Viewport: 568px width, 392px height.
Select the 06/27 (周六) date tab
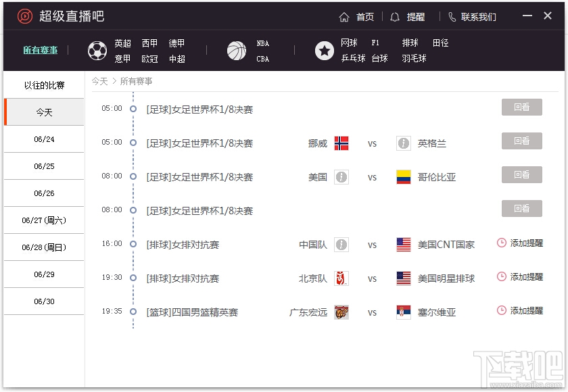(44, 220)
